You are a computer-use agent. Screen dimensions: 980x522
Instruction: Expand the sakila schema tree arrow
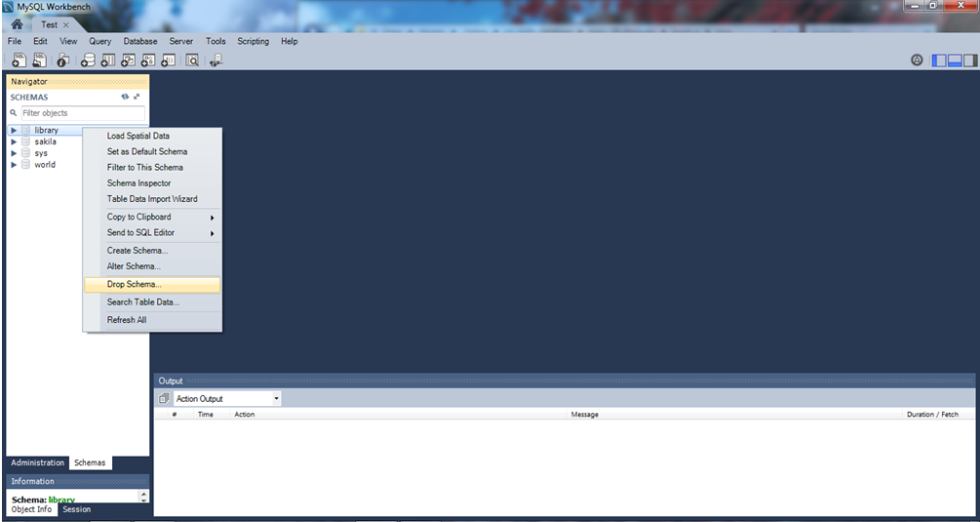coord(14,141)
